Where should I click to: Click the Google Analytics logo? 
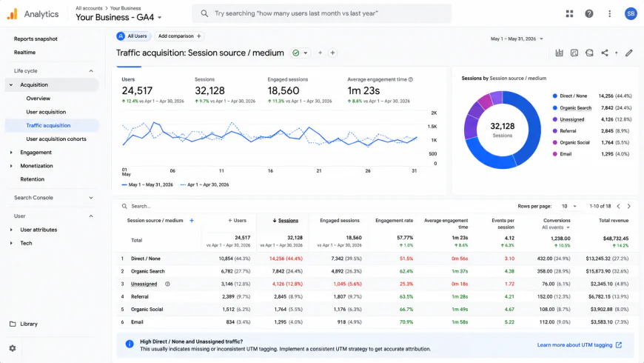[13, 14]
